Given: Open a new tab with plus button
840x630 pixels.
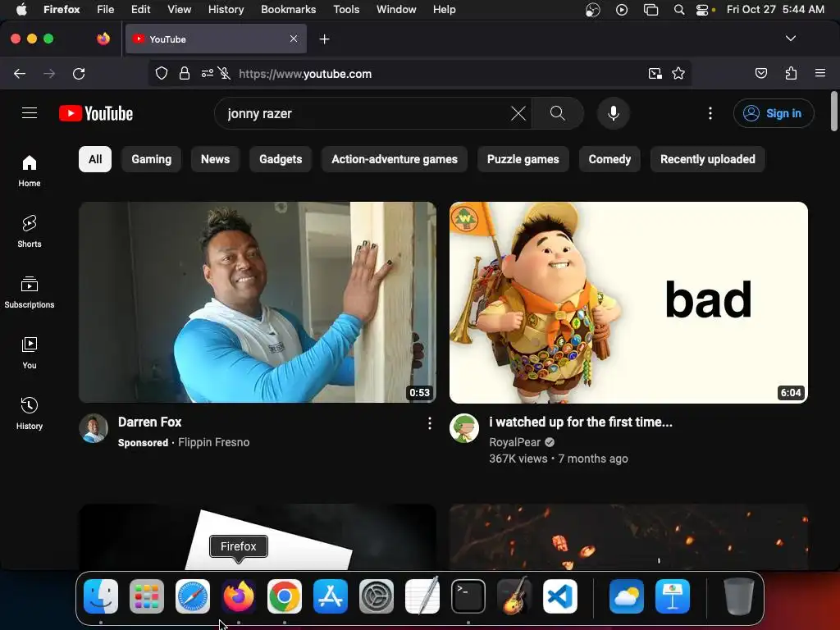Looking at the screenshot, I should (x=324, y=39).
